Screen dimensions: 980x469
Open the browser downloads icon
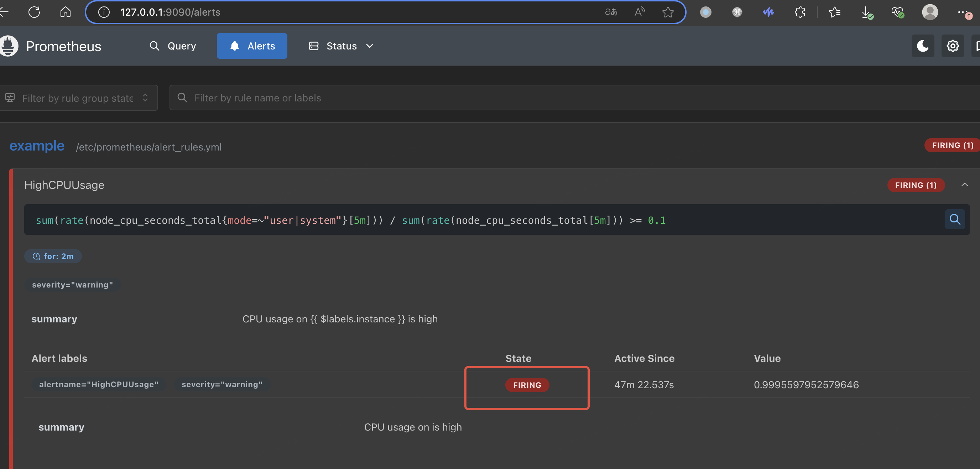point(867,12)
